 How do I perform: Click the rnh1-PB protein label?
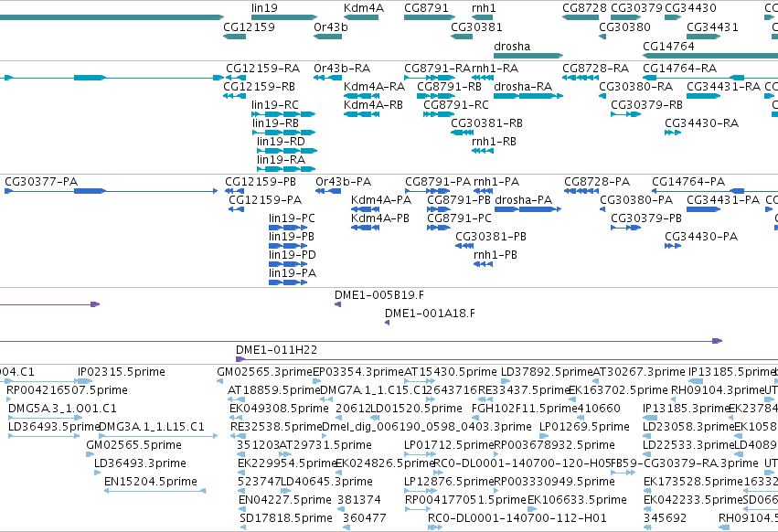pyautogui.click(x=496, y=255)
